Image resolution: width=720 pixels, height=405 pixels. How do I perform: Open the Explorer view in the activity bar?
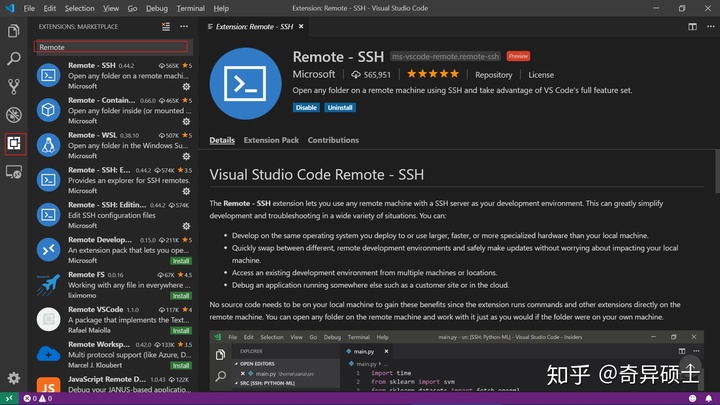click(14, 31)
